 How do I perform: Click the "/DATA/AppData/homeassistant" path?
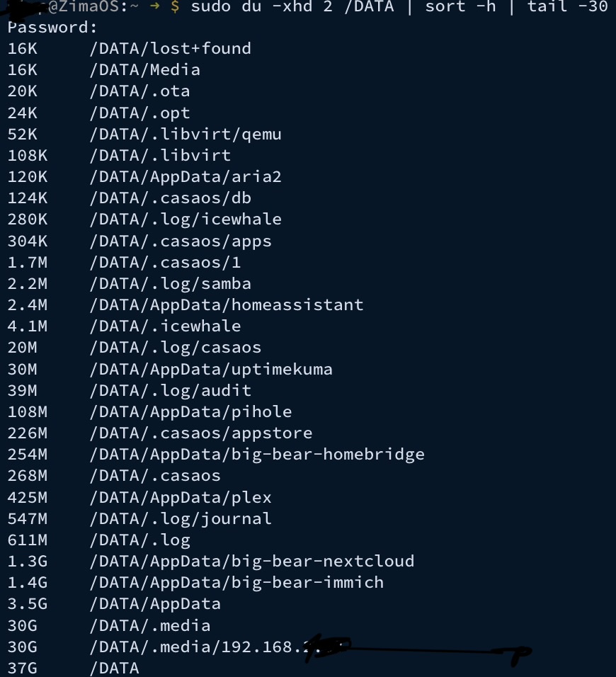227,305
